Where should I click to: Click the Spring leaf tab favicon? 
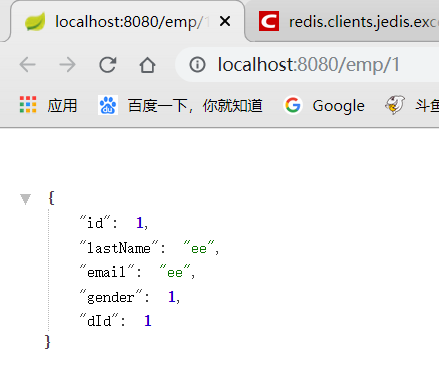[x=35, y=22]
